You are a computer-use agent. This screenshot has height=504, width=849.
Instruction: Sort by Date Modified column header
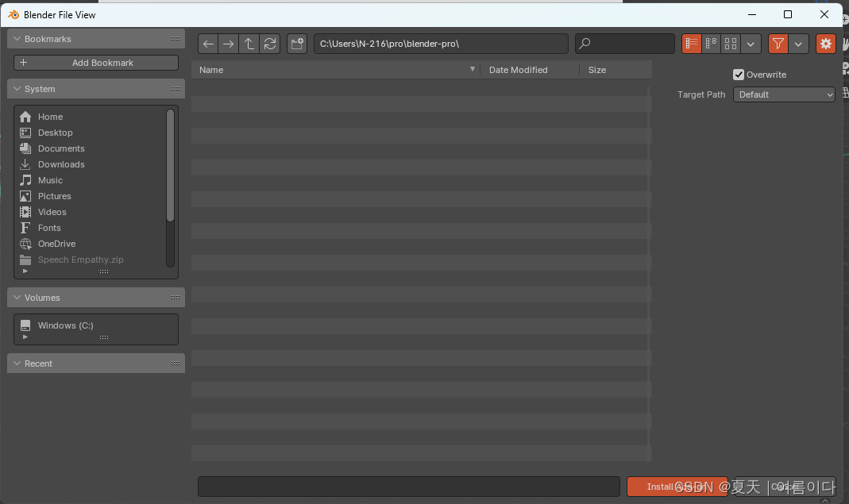click(x=530, y=70)
